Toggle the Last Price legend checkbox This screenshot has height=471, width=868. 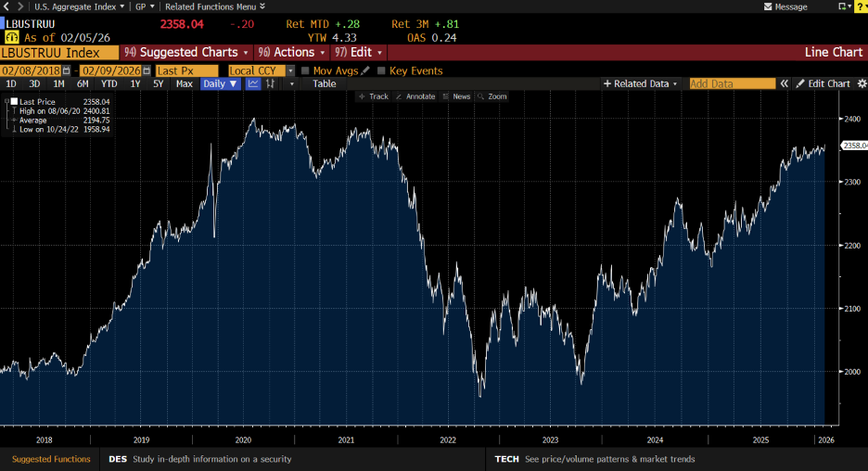14,101
